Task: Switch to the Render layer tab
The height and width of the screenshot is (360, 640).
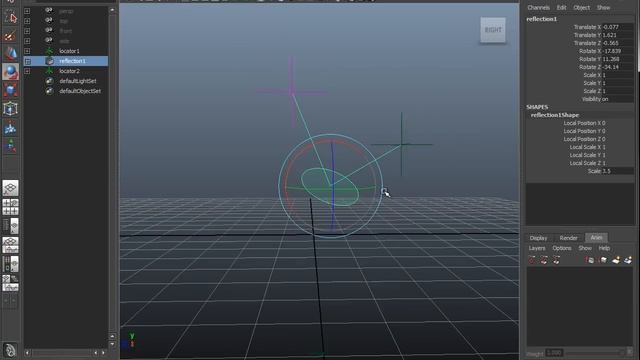Action: coord(568,238)
